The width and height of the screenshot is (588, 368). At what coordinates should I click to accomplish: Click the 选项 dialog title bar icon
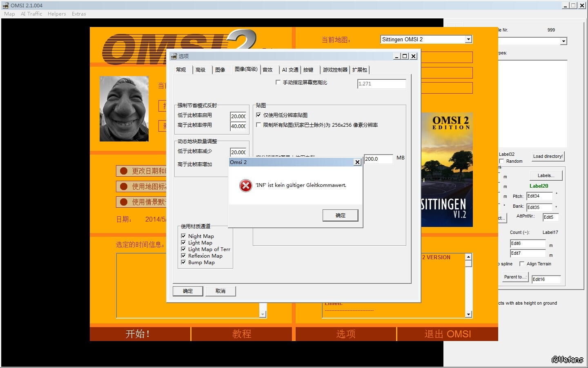click(174, 56)
